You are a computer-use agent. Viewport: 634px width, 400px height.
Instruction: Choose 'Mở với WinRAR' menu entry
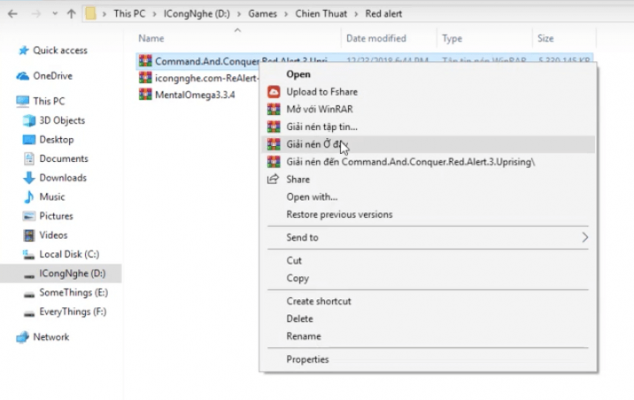[319, 109]
